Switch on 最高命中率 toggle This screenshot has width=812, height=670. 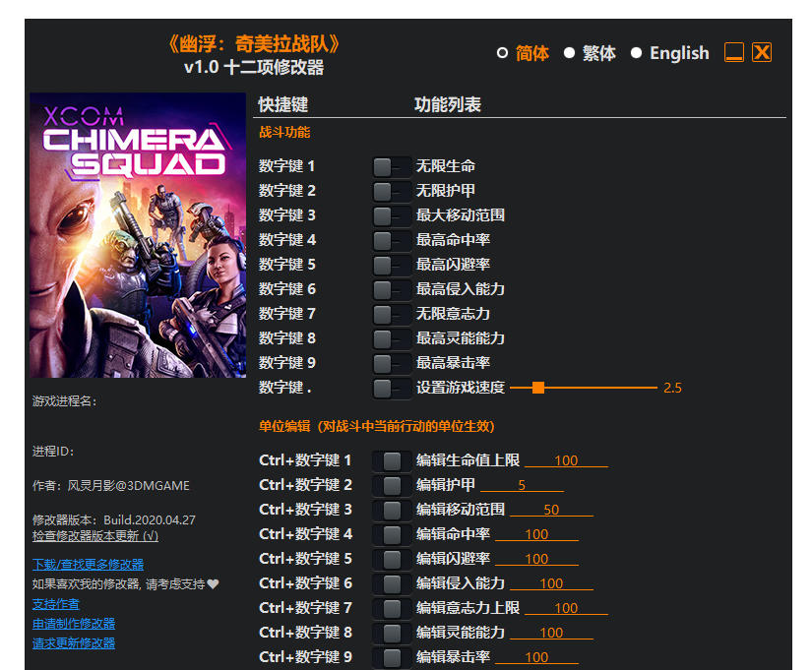click(392, 241)
